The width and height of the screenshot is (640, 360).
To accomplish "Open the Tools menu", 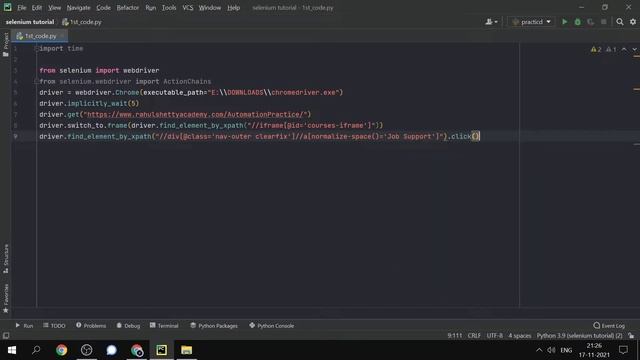I will coord(169,8).
